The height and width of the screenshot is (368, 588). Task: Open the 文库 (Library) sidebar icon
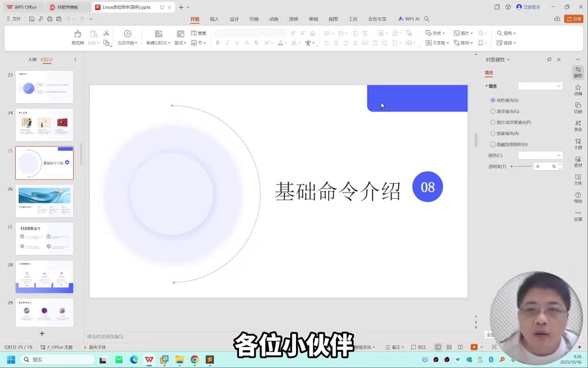coord(578,179)
